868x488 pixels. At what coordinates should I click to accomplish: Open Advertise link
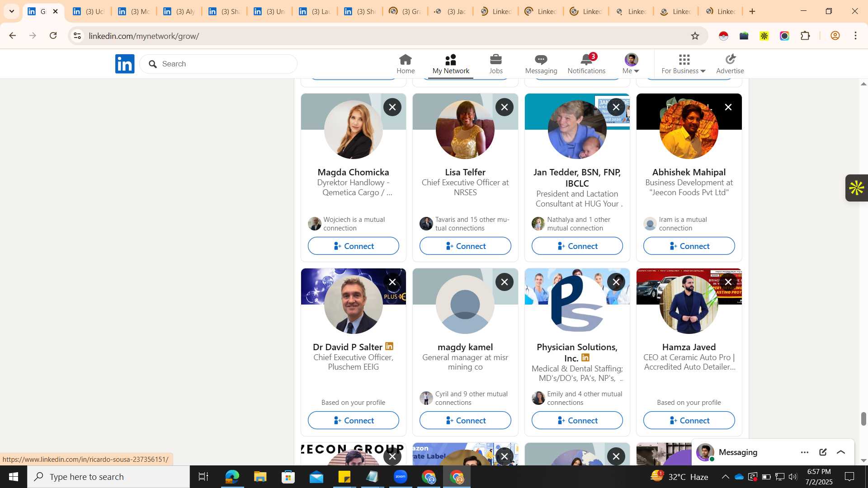(x=730, y=64)
